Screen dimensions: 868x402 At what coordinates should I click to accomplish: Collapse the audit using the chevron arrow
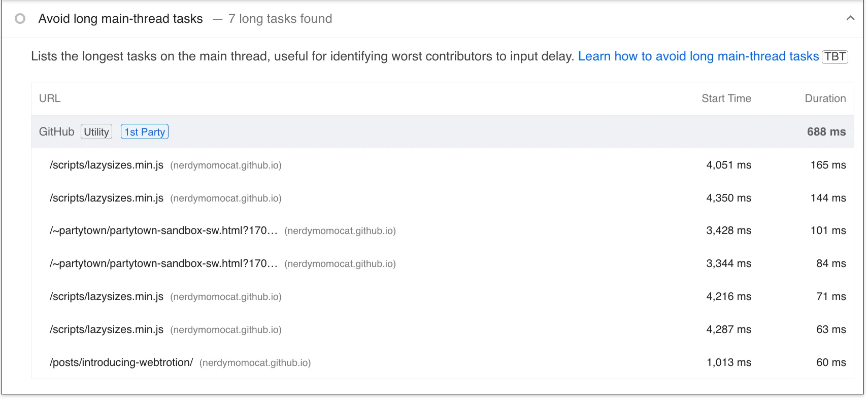[x=850, y=18]
